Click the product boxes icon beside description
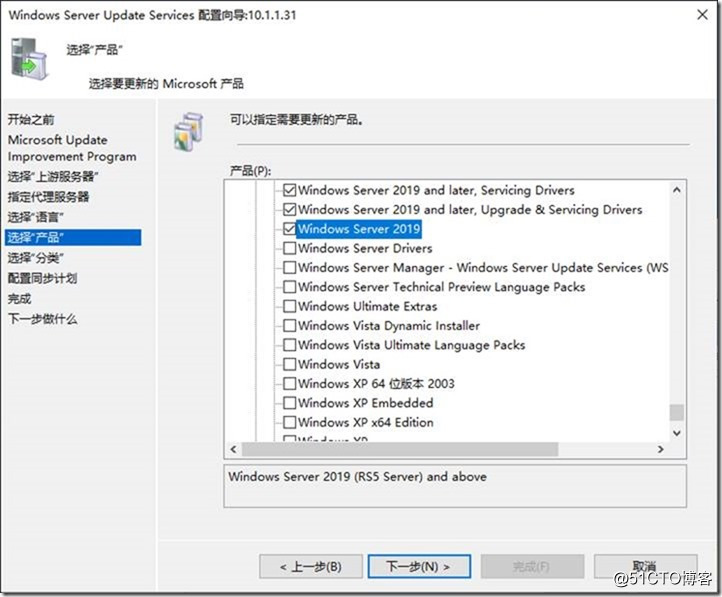This screenshot has width=722, height=597. (188, 132)
